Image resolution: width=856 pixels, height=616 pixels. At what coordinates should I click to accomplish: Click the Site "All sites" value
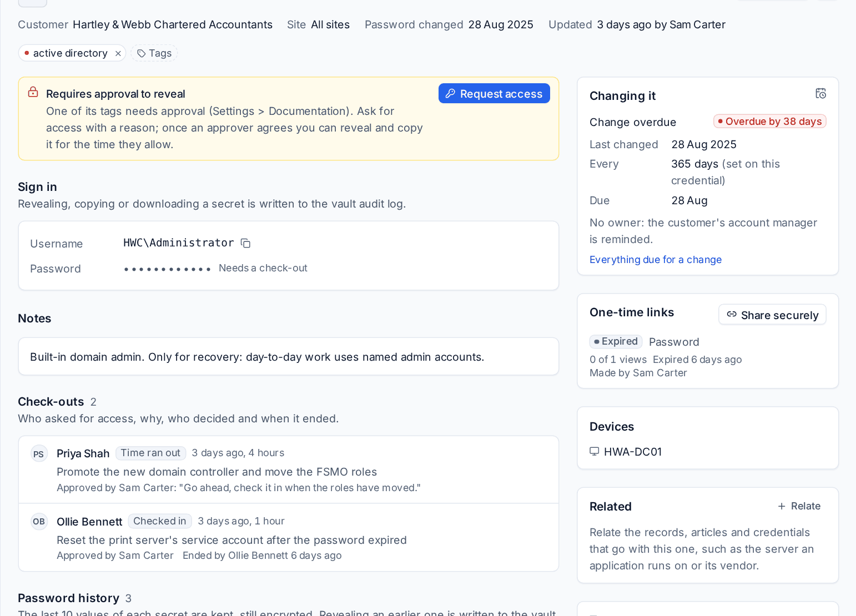tap(330, 24)
